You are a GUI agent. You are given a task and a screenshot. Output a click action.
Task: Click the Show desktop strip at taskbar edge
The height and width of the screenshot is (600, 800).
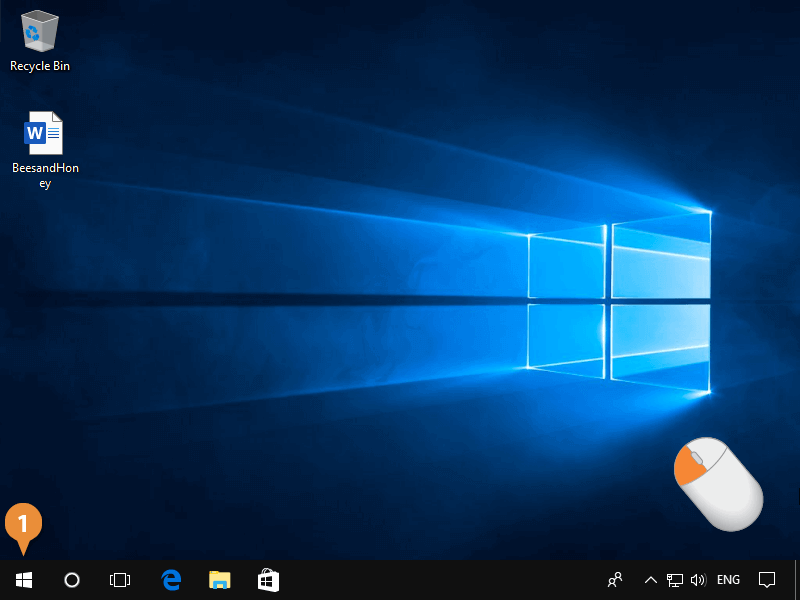click(x=796, y=580)
